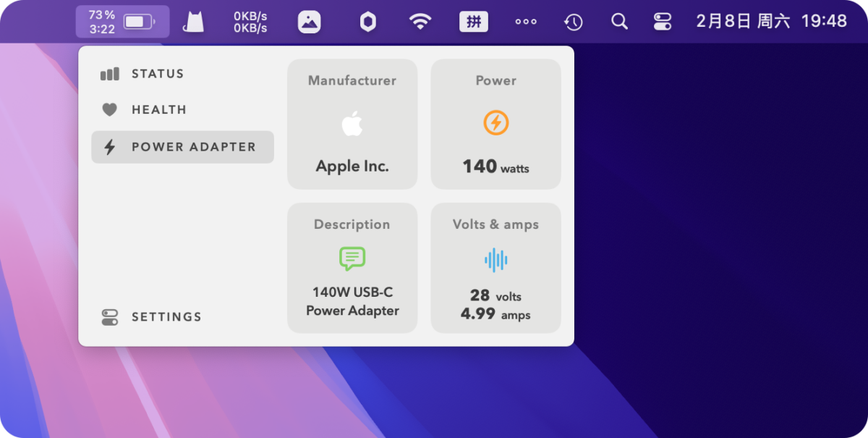Select the POWER ADAPTER section
The height and width of the screenshot is (438, 868).
click(182, 147)
